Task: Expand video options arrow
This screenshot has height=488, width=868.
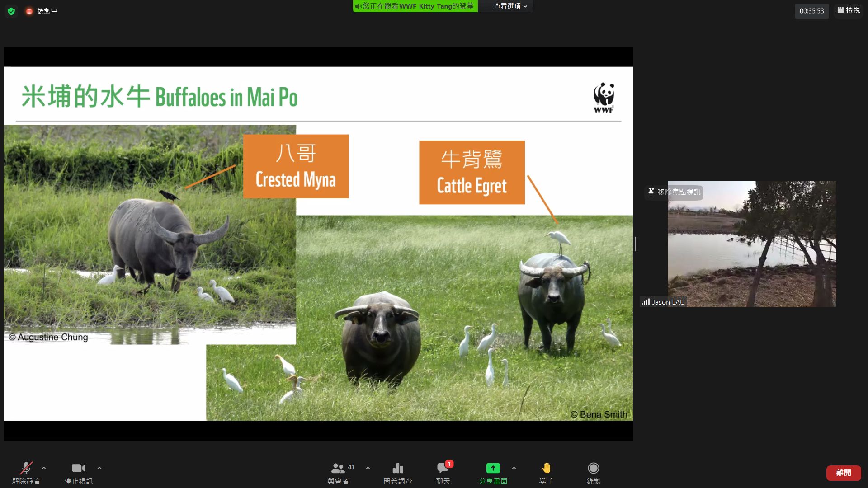Action: [x=99, y=468]
